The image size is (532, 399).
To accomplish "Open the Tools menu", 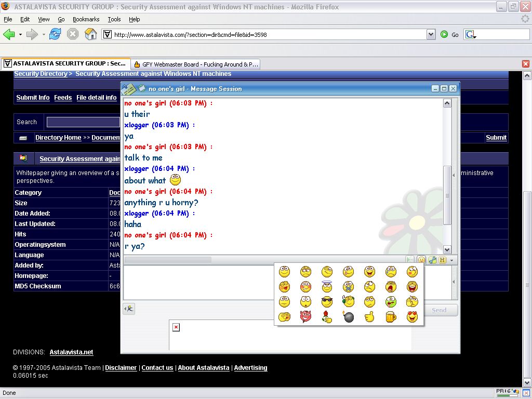I will (x=114, y=19).
